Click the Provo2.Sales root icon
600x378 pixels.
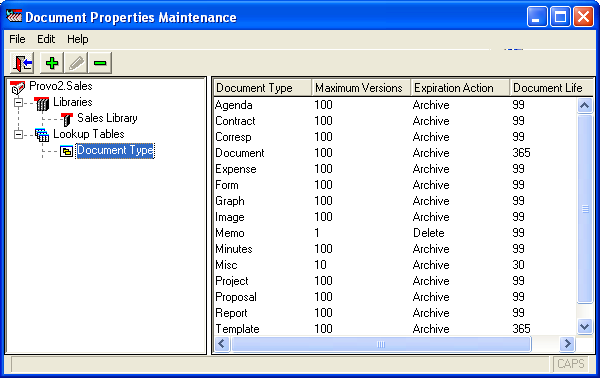point(17,88)
